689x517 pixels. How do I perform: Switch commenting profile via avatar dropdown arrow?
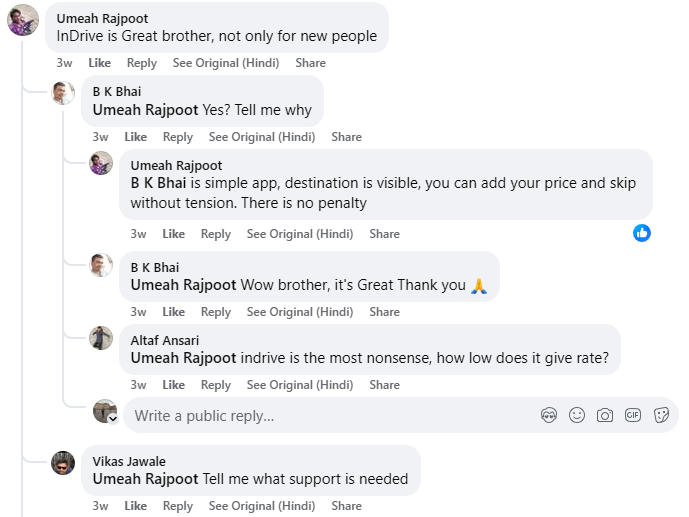coord(113,419)
